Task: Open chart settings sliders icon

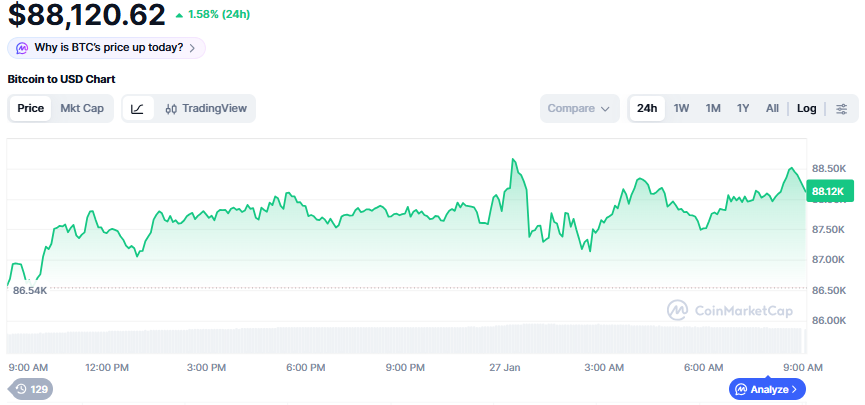Action: [842, 108]
